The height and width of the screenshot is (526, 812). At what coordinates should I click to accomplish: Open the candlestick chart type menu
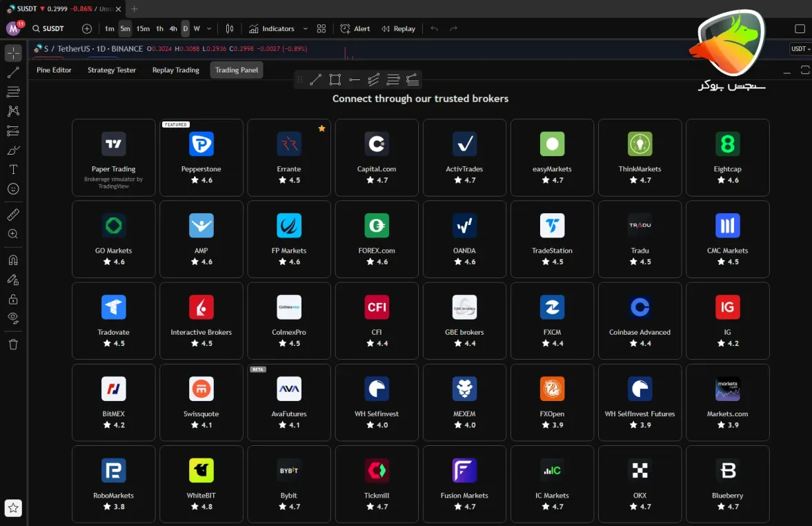pyautogui.click(x=230, y=28)
